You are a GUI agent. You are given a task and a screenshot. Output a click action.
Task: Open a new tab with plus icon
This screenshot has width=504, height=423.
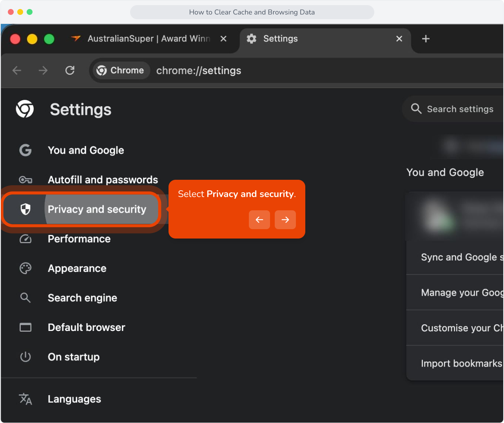tap(426, 39)
